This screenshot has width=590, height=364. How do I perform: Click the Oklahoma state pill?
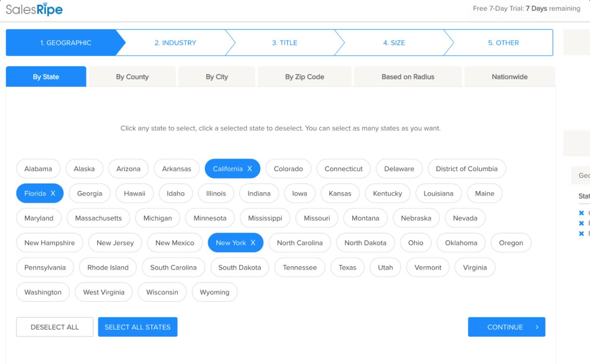click(x=461, y=243)
